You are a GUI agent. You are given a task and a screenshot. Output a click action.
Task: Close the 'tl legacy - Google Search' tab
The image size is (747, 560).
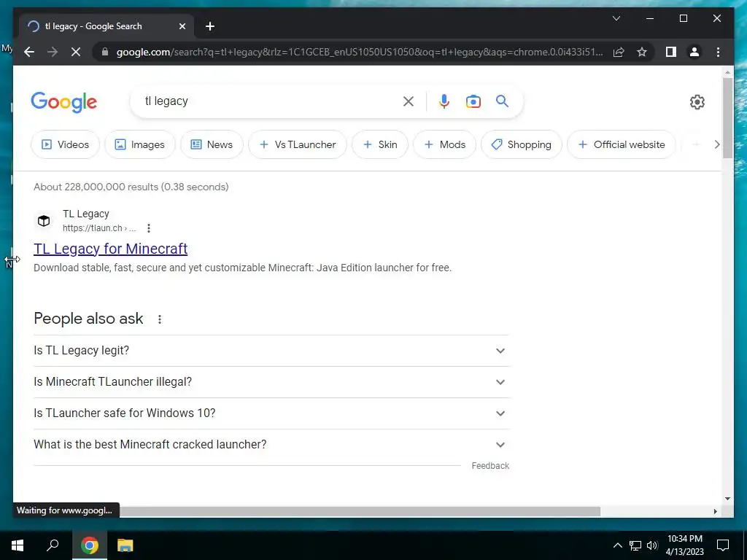coord(182,26)
